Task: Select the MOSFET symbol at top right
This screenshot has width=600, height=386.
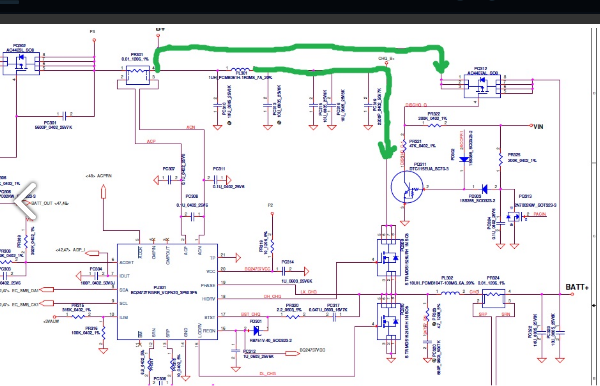Action: 482,86
